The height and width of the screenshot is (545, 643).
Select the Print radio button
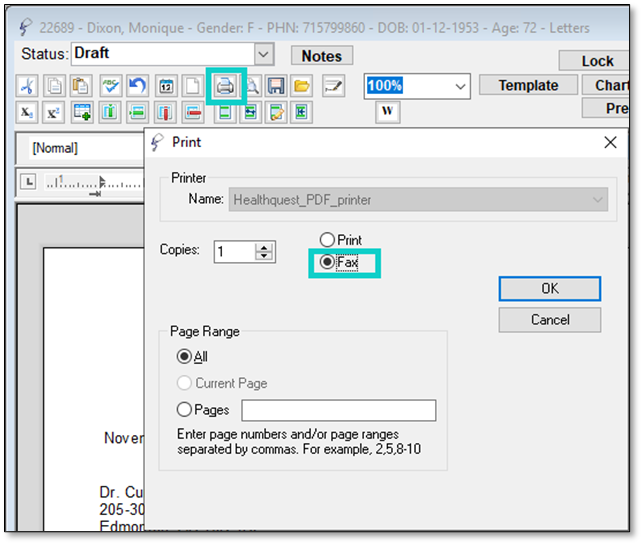coord(326,240)
